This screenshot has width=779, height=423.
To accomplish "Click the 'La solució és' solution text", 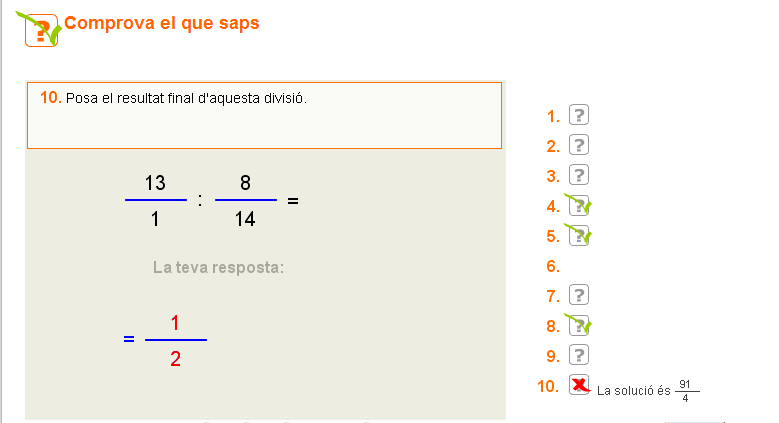I will pos(633,391).
